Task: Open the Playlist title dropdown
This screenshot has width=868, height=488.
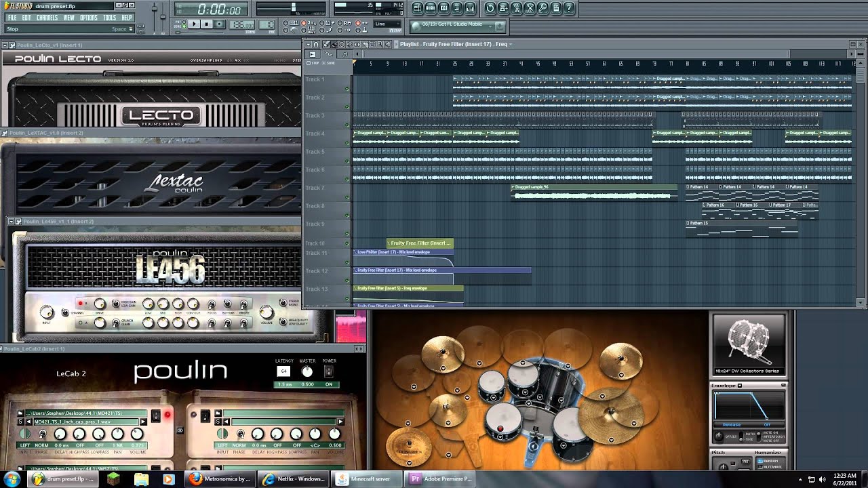Action: click(510, 44)
